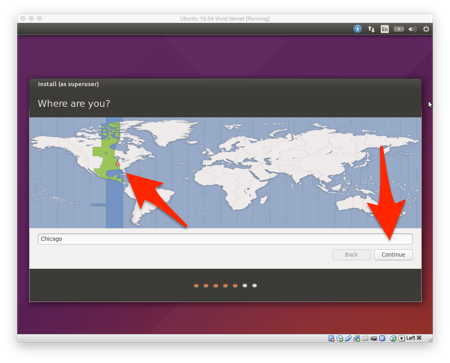Open the system gear session menu
Screen dimensions: 450x363
(x=426, y=29)
